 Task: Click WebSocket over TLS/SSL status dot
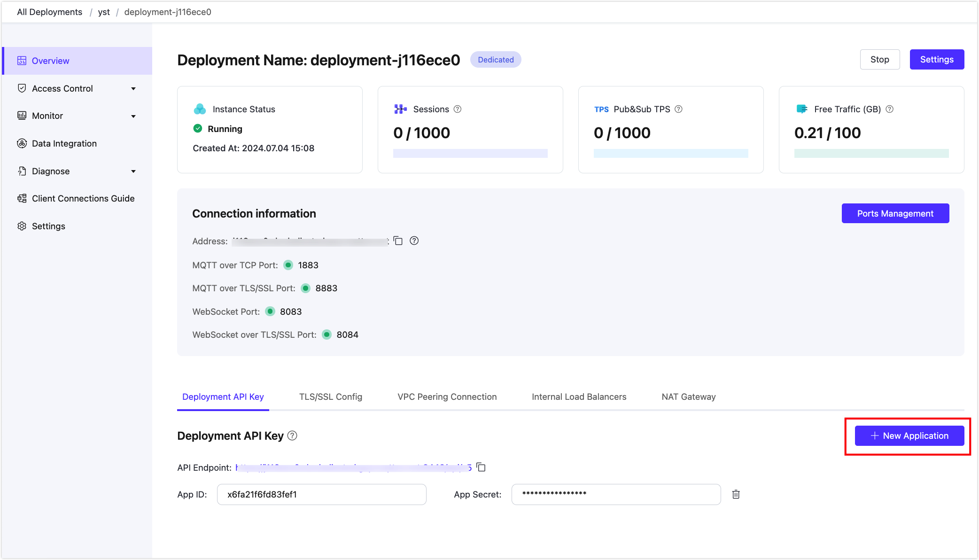point(327,334)
